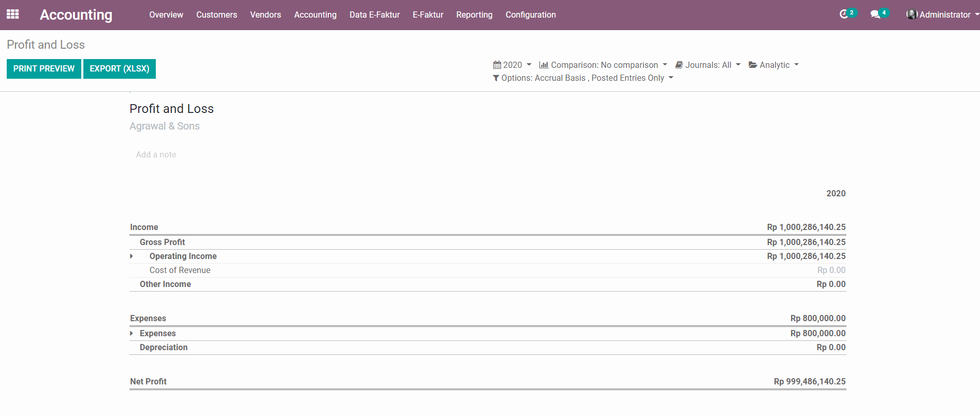Open the apps grid menu icon
This screenshot has height=416, width=980.
[12, 15]
